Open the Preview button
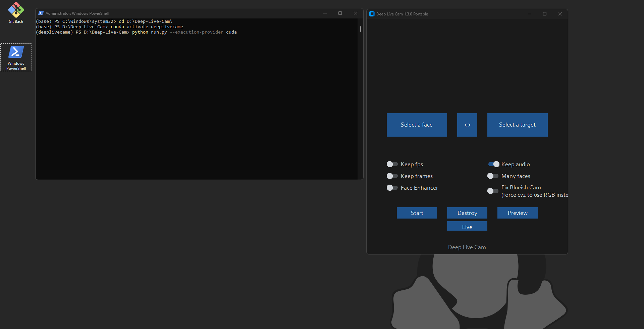This screenshot has height=329, width=644. click(x=517, y=213)
